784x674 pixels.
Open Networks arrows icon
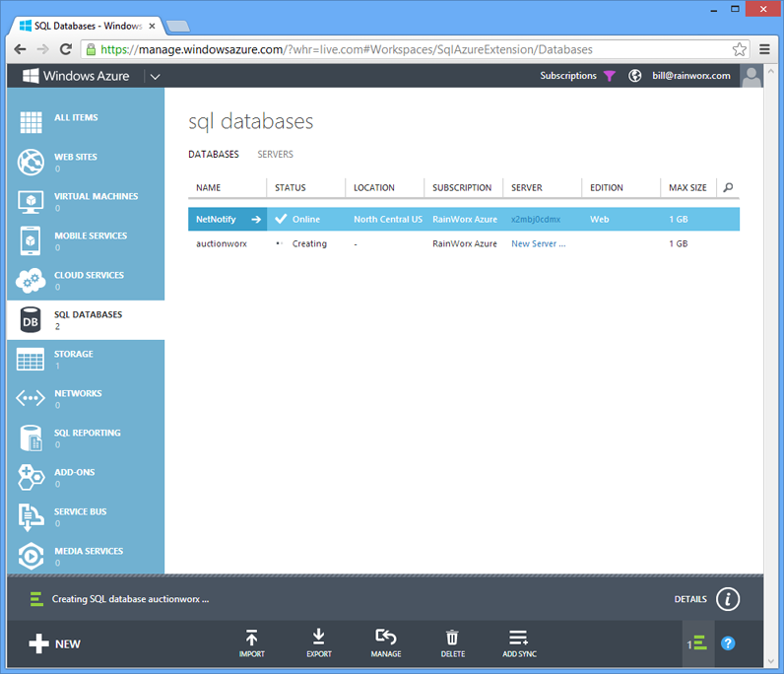point(31,398)
